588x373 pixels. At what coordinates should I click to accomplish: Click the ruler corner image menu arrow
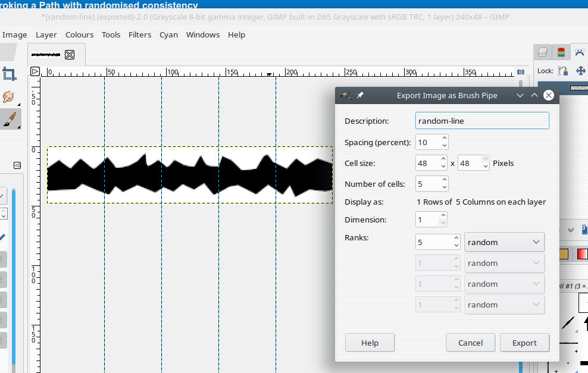(35, 71)
